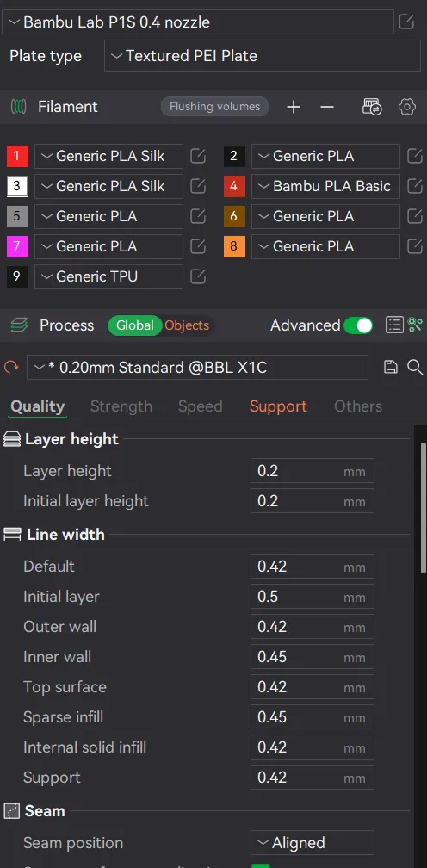Reset the modified process preset arrow
427x868 pixels.
pyautogui.click(x=11, y=367)
